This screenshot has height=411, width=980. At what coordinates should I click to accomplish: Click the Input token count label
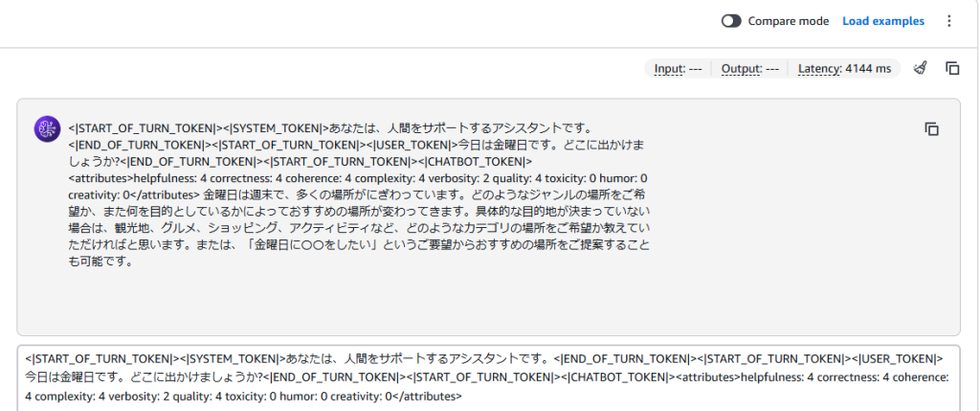[x=679, y=69]
